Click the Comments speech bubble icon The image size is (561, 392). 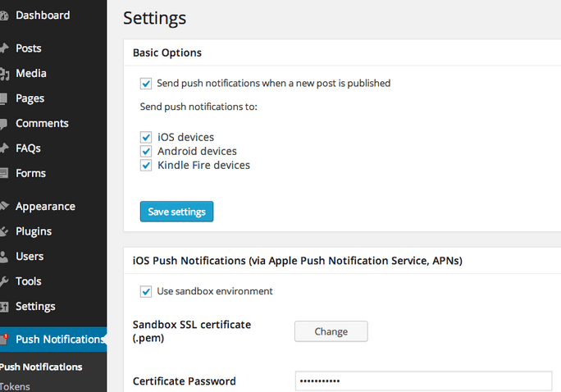coord(3,124)
